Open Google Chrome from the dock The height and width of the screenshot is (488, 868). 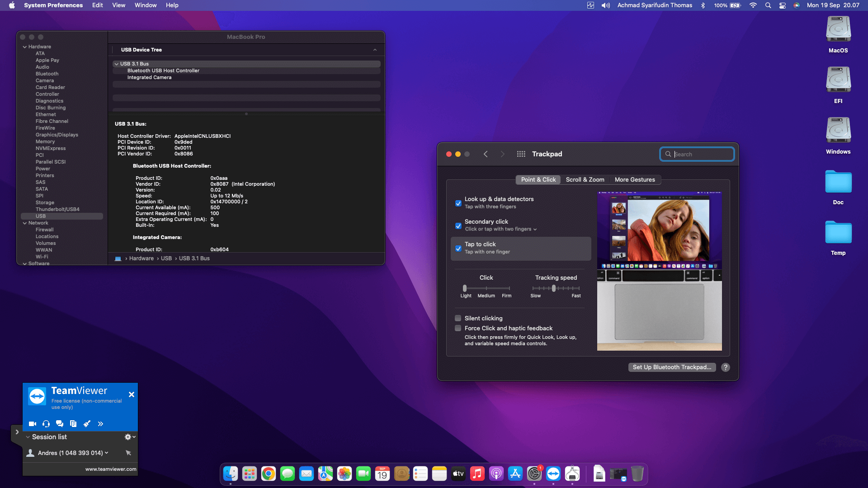point(269,474)
